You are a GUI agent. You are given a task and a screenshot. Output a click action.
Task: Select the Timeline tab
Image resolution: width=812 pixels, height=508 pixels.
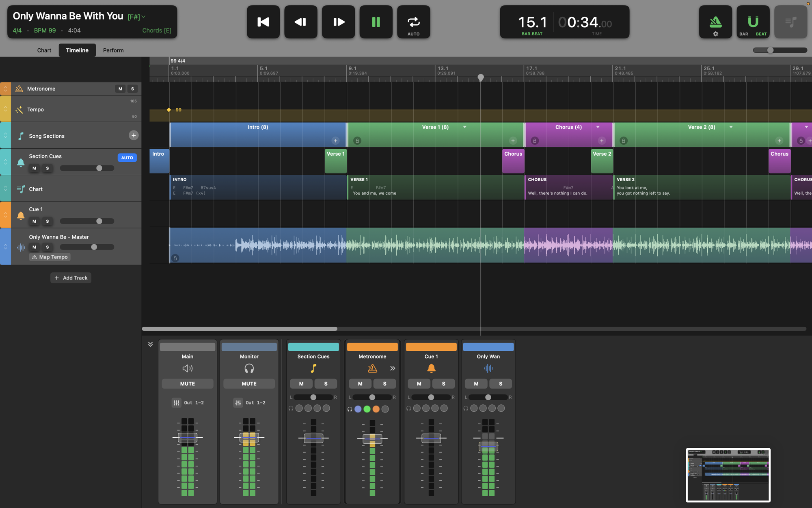[77, 50]
